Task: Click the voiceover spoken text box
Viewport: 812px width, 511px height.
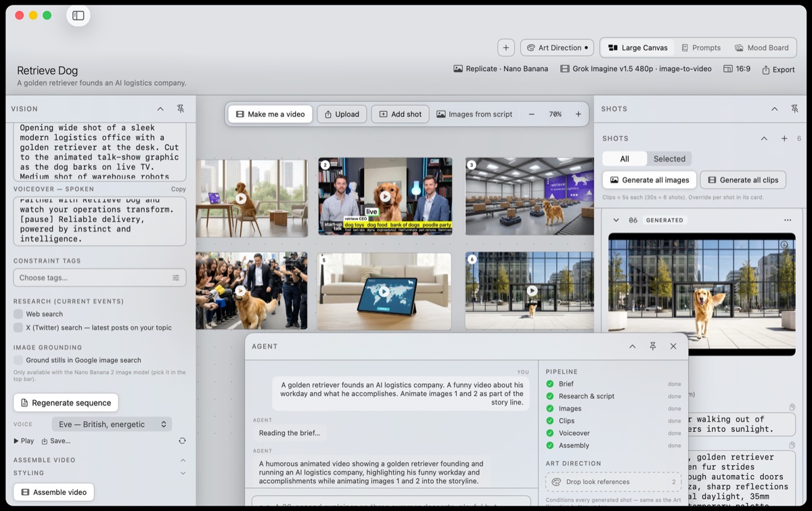Action: click(99, 222)
